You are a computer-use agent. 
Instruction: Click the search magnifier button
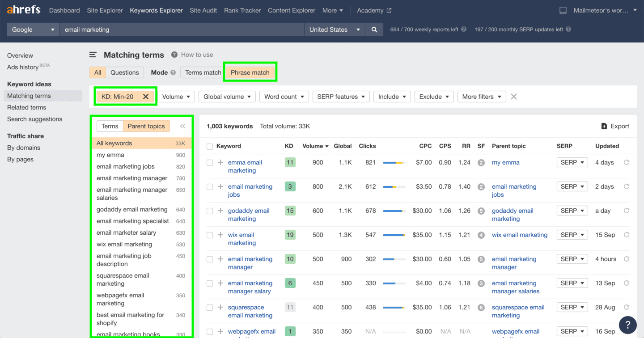pyautogui.click(x=374, y=30)
